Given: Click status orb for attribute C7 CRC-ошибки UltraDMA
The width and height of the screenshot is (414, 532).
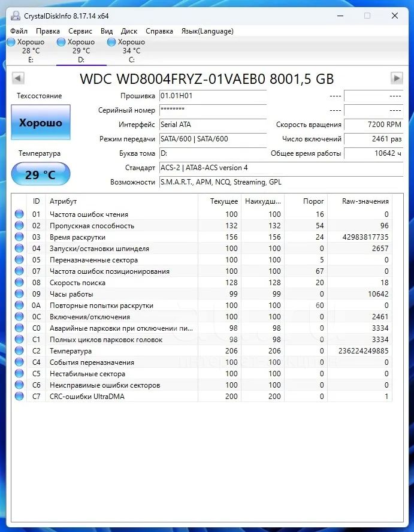Looking at the screenshot, I should coord(19,396).
